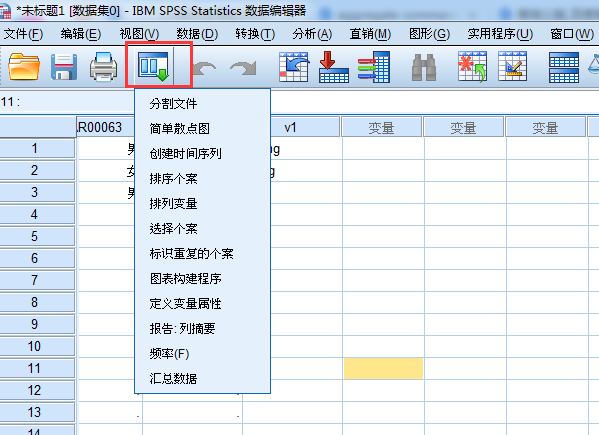Image resolution: width=599 pixels, height=435 pixels.
Task: Click the Insert variable icon
Action: tap(513, 66)
